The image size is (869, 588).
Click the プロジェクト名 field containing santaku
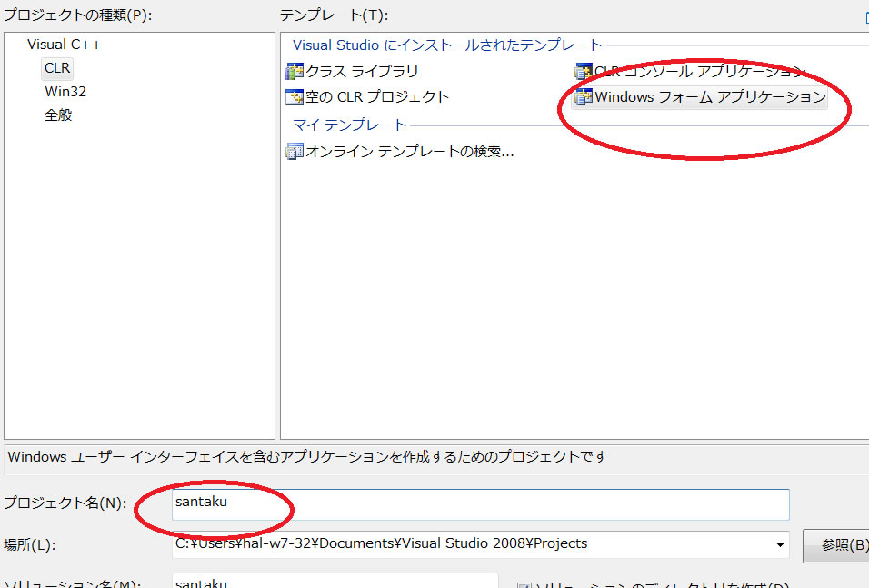coord(480,504)
